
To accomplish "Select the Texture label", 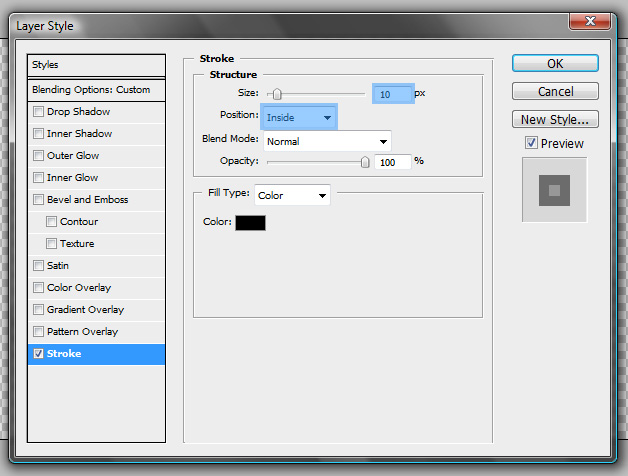I will [x=77, y=244].
